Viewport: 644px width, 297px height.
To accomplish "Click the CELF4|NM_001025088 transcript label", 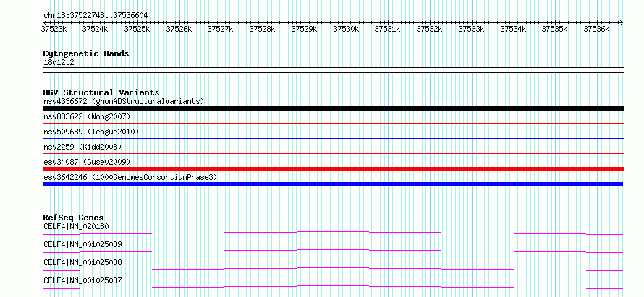I will click(82, 262).
